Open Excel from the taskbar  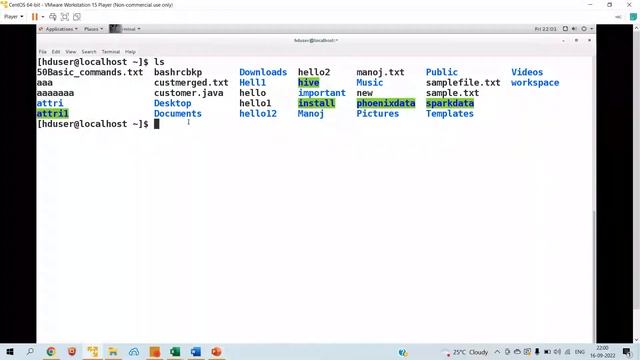click(175, 352)
